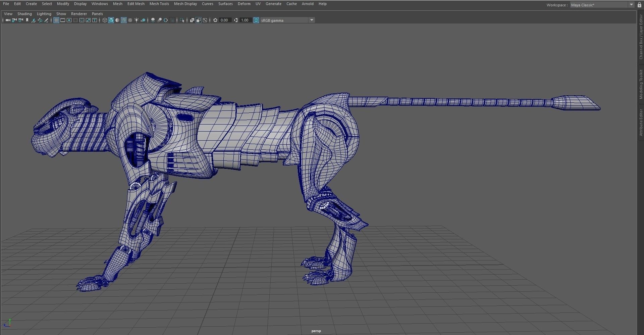Image resolution: width=644 pixels, height=335 pixels.
Task: Click the exposure value field 0.00
Action: tap(225, 20)
